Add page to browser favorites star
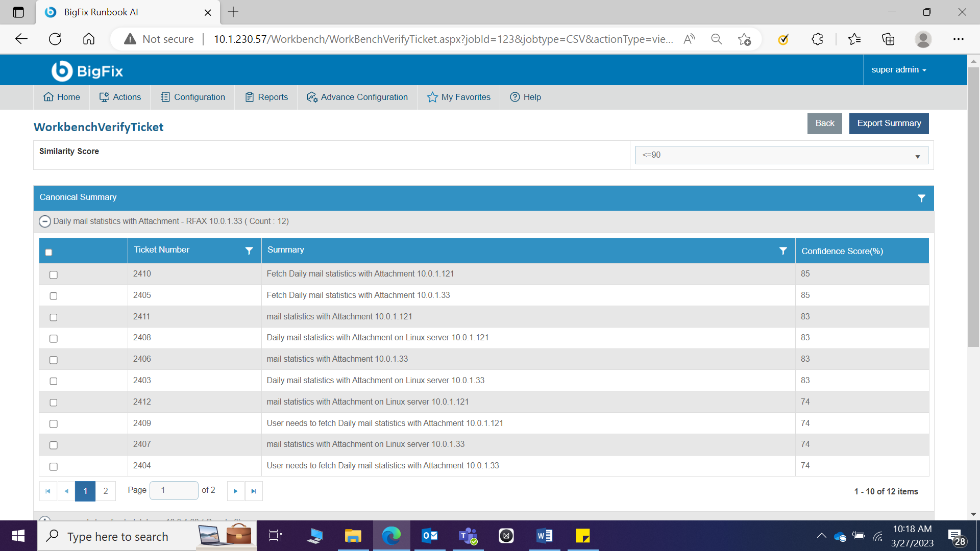Screen dimensions: 980x551 744,39
